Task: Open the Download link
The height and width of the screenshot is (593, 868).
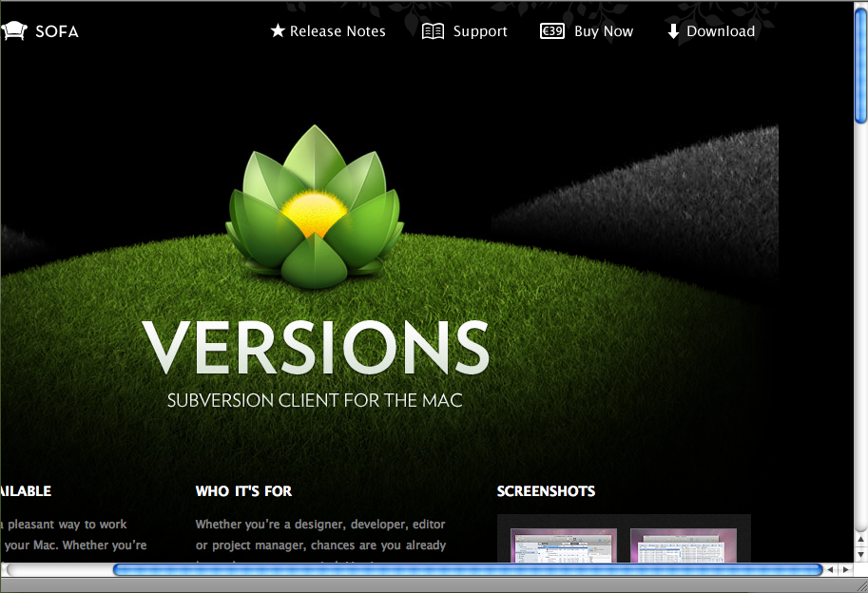Action: 721,31
